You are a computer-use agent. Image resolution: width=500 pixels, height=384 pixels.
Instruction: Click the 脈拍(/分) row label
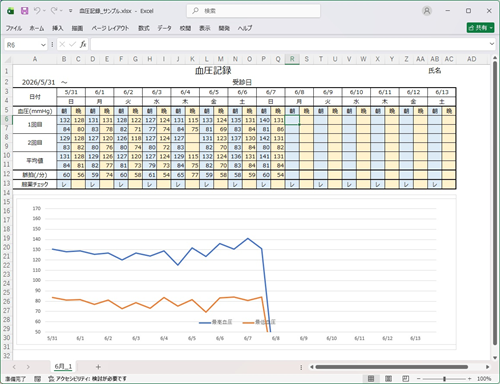click(35, 175)
